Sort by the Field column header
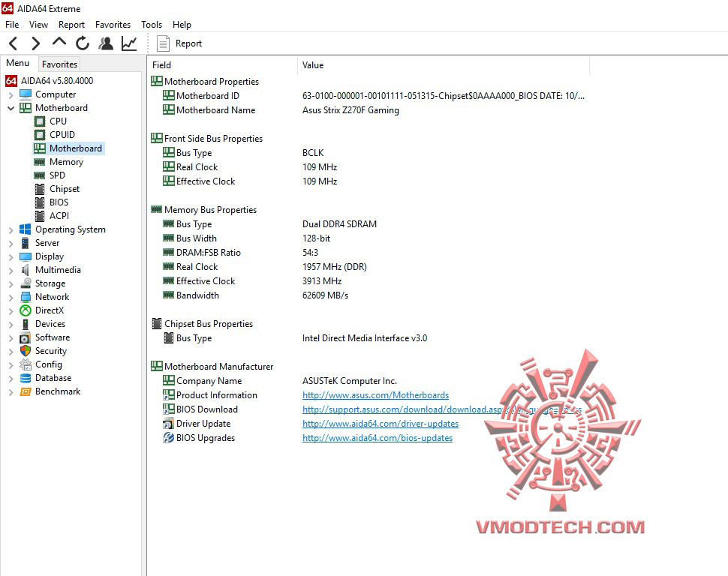This screenshot has height=576, width=728. [222, 65]
